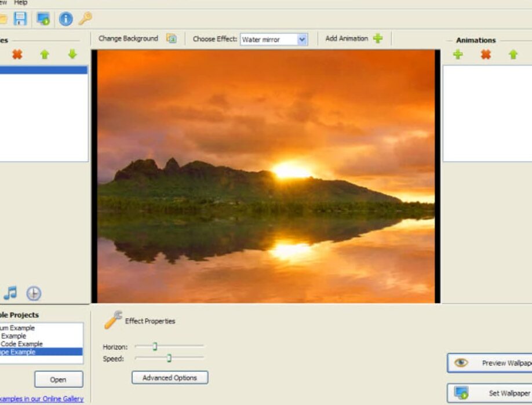The width and height of the screenshot is (532, 405).
Task: Click the Horizon slider handle
Action: pos(155,346)
